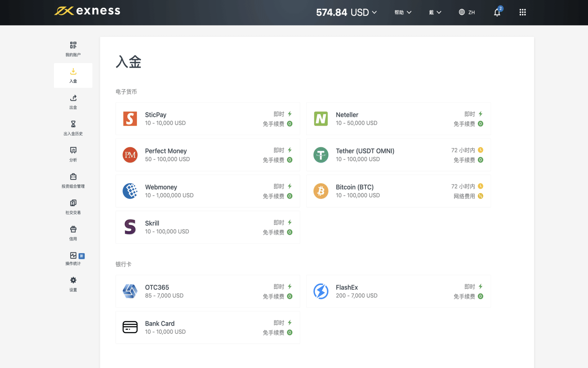Switch language via ZH globe selector

click(x=467, y=12)
